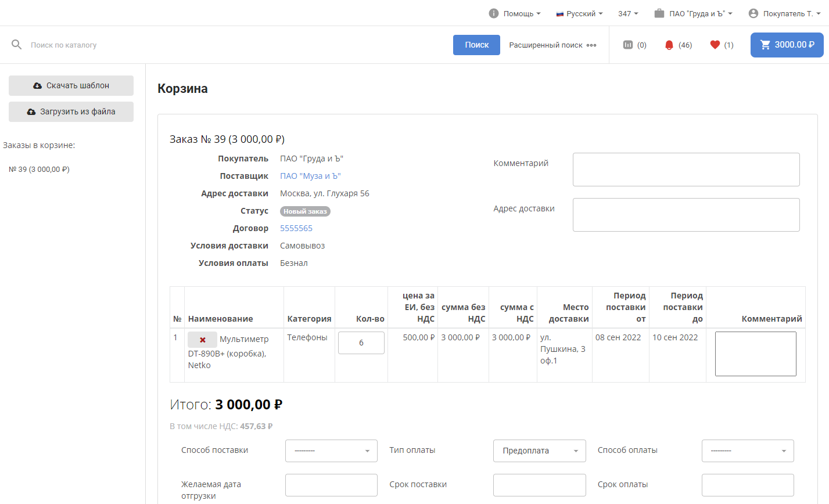The height and width of the screenshot is (504, 829).
Task: Click Скачать шаблон button
Action: coord(71,85)
